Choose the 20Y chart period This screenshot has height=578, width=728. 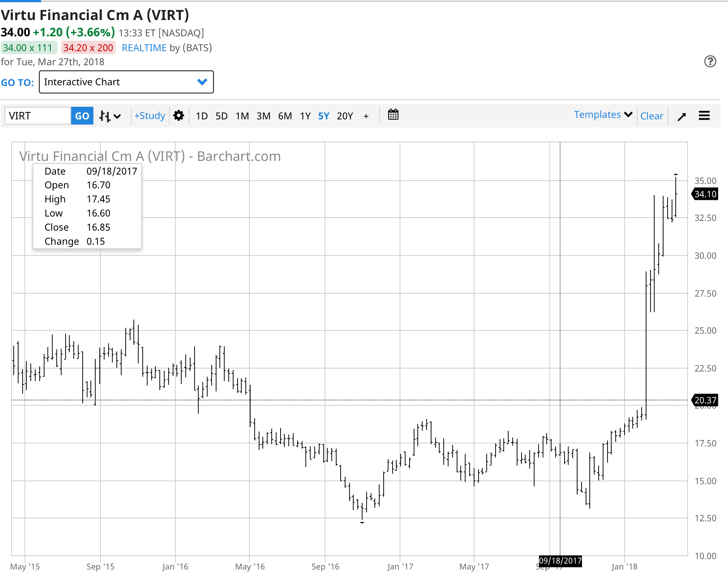345,116
